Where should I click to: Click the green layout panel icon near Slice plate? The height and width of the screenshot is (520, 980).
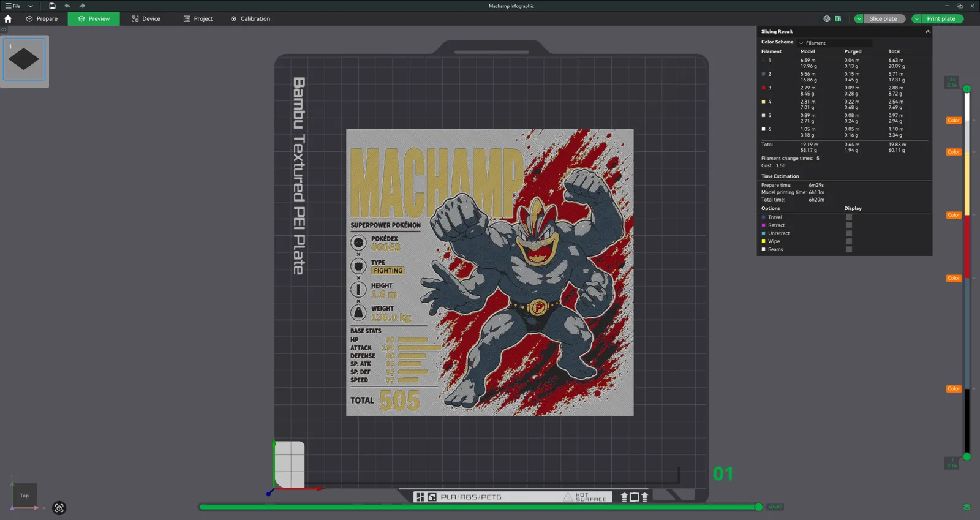tap(838, 19)
